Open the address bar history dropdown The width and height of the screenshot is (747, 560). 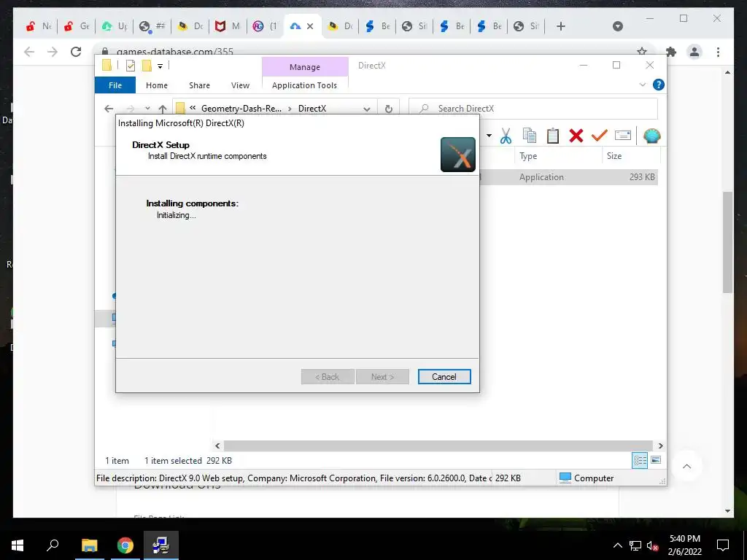(366, 109)
